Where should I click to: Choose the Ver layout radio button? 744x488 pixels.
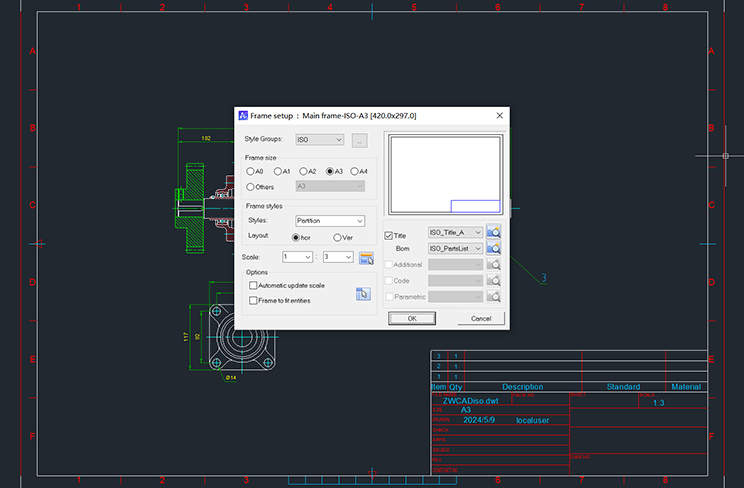click(x=338, y=237)
